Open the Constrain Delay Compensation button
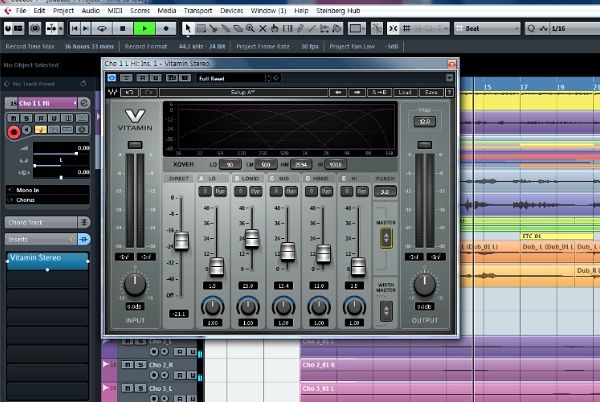Screen dimensions: 600x402 point(35,28)
